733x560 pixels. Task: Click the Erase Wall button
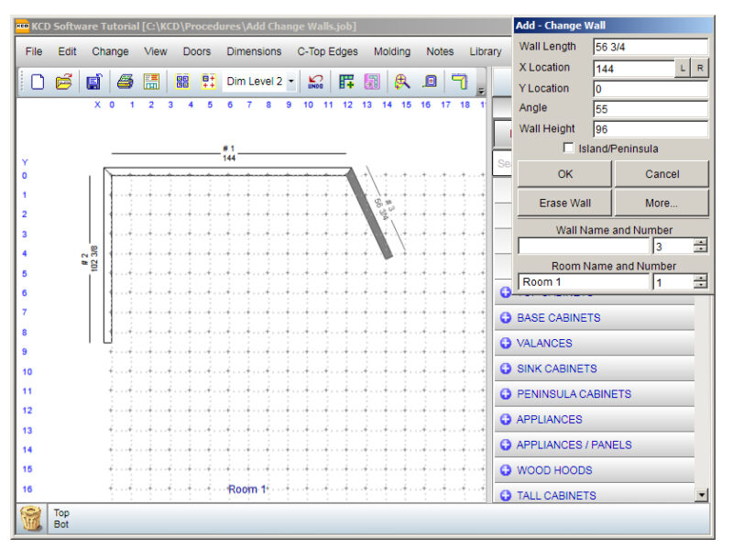coord(564,203)
